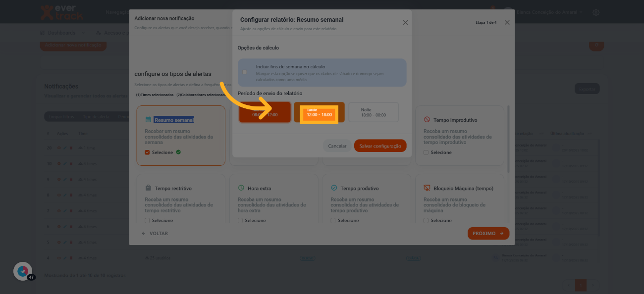The width and height of the screenshot is (644, 294).
Task: Click the Tempo restritivo clipboard icon
Action: (148, 188)
